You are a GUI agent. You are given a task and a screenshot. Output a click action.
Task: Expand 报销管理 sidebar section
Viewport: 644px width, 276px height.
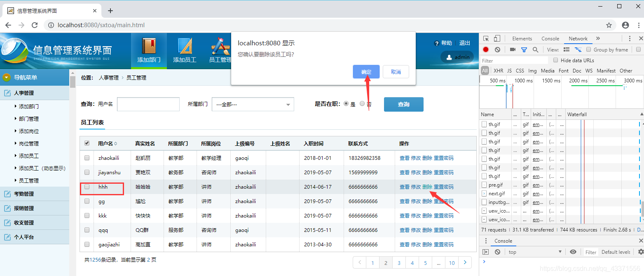[35, 208]
